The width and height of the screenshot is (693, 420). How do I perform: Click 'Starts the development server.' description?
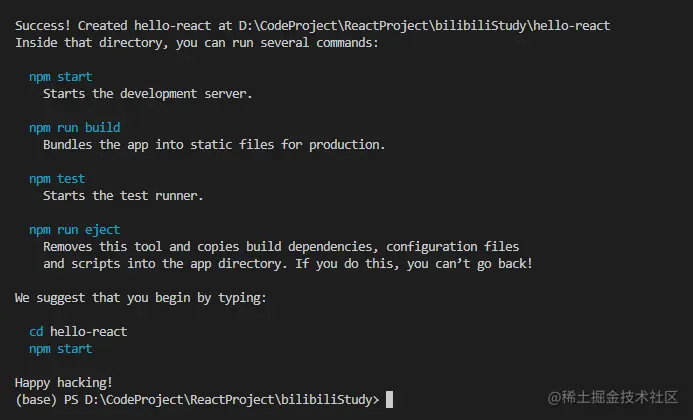(148, 94)
